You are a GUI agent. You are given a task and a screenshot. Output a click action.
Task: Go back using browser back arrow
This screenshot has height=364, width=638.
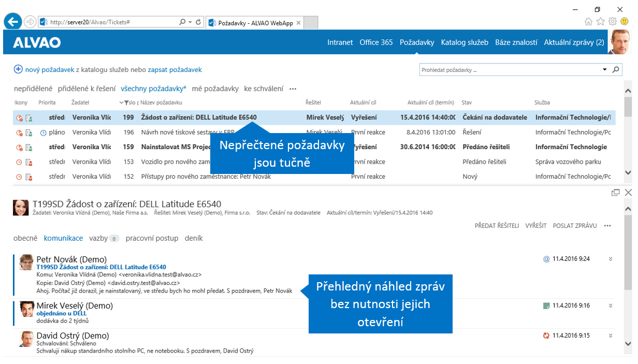click(x=13, y=22)
